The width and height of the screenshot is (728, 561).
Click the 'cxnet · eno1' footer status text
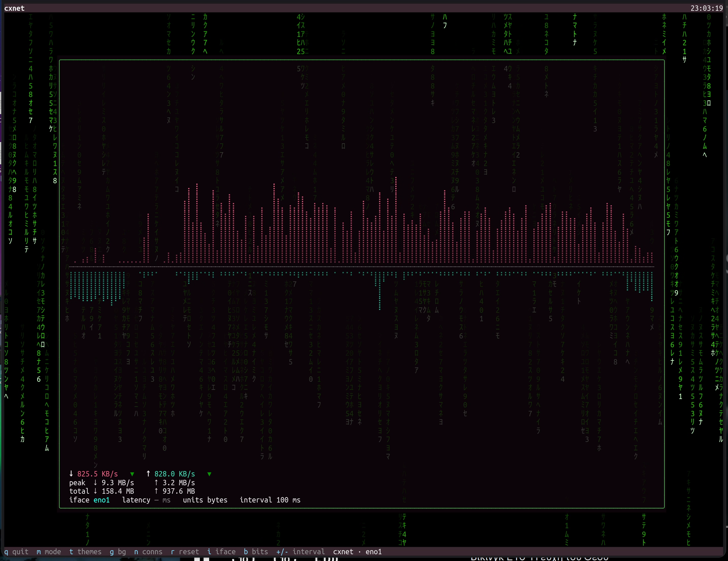(x=357, y=552)
